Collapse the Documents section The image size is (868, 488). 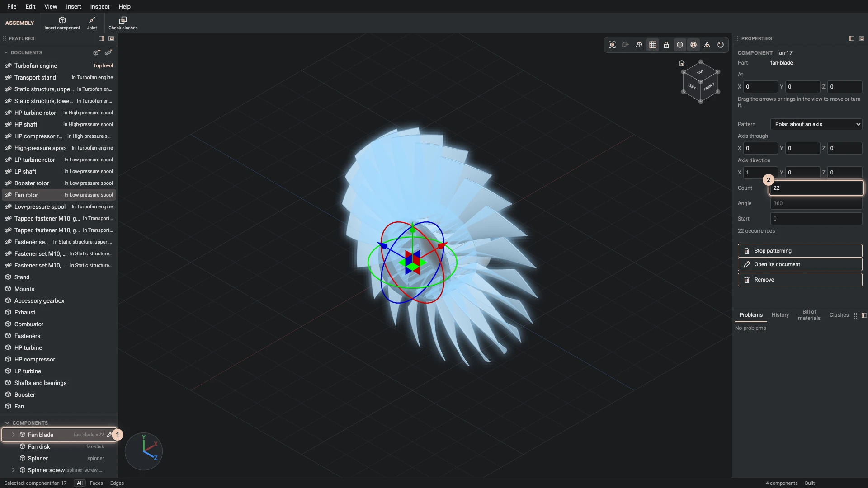click(6, 52)
